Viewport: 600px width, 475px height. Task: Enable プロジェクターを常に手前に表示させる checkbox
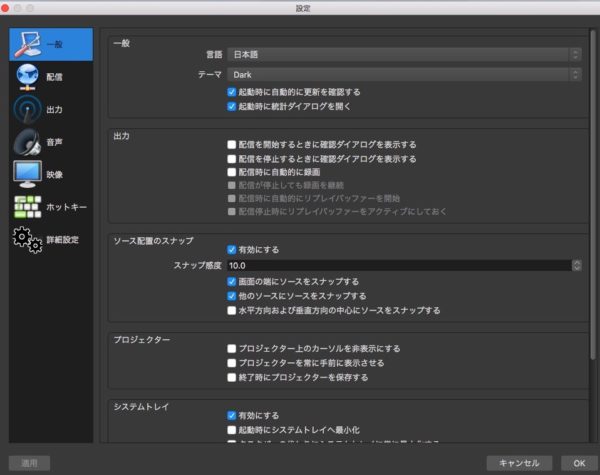(232, 364)
